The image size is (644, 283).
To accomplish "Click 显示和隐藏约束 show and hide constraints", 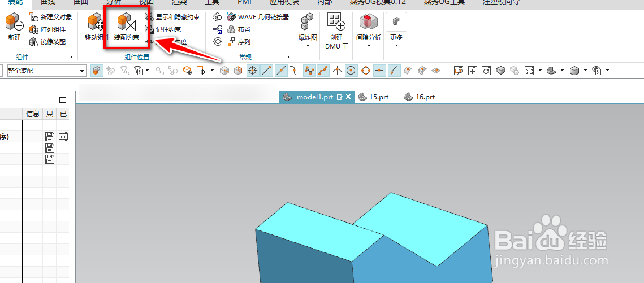I will (x=172, y=17).
